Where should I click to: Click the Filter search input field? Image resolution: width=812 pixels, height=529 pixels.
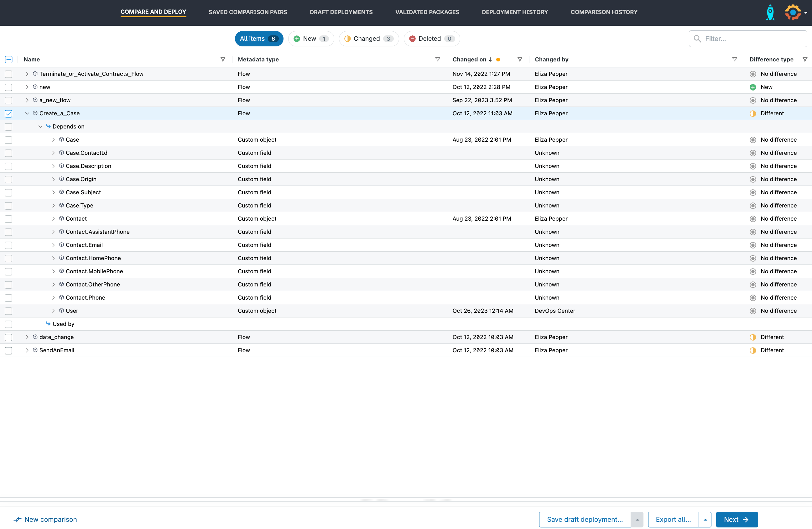click(751, 39)
